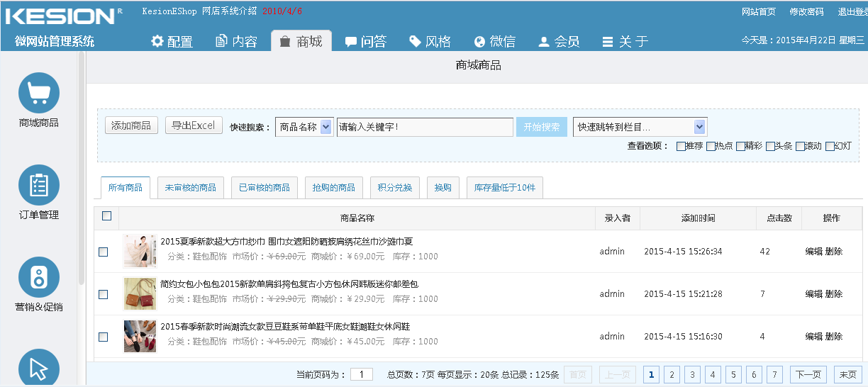
Task: Select the 库存量低于10件 tab
Action: [x=504, y=188]
